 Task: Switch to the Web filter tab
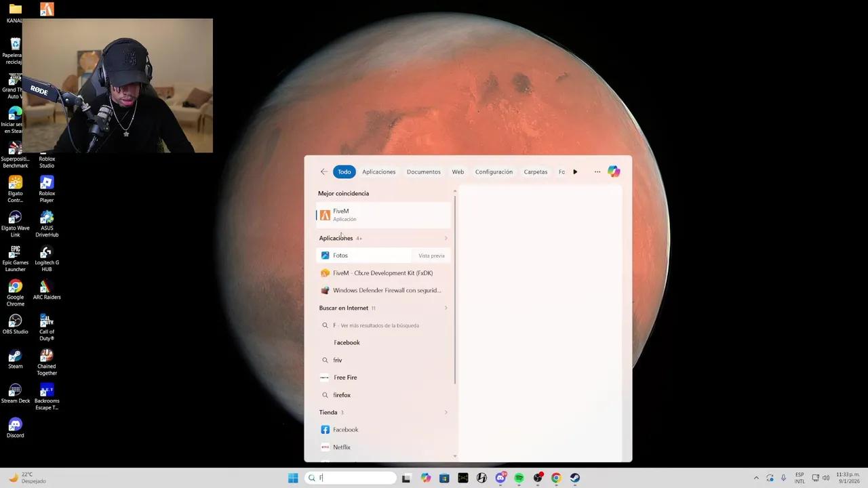click(458, 171)
